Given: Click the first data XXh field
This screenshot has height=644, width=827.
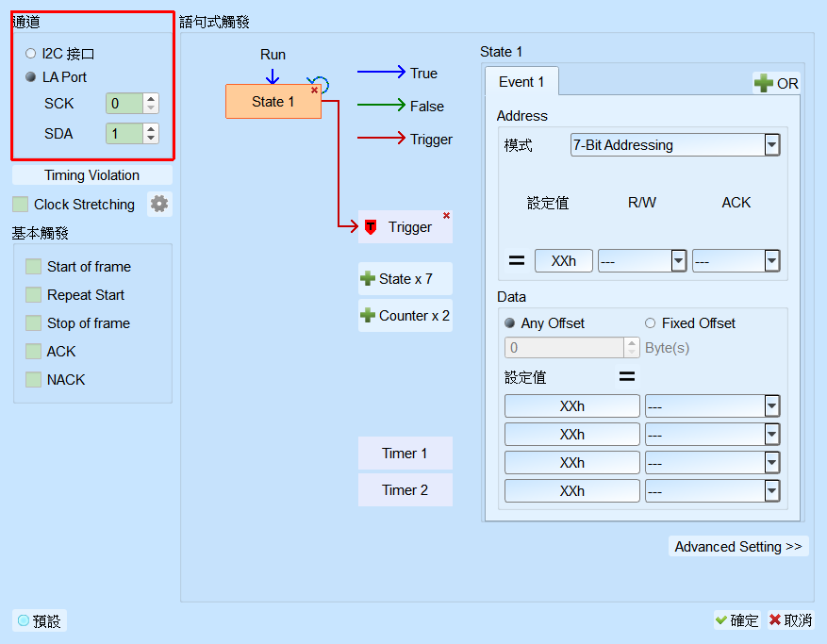Looking at the screenshot, I should [572, 406].
